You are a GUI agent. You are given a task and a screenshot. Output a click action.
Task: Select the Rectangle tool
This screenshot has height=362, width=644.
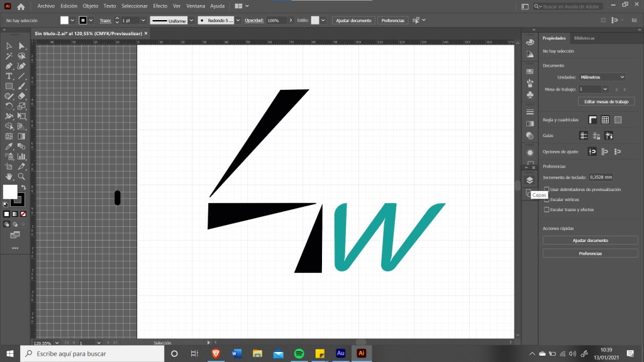coord(9,86)
